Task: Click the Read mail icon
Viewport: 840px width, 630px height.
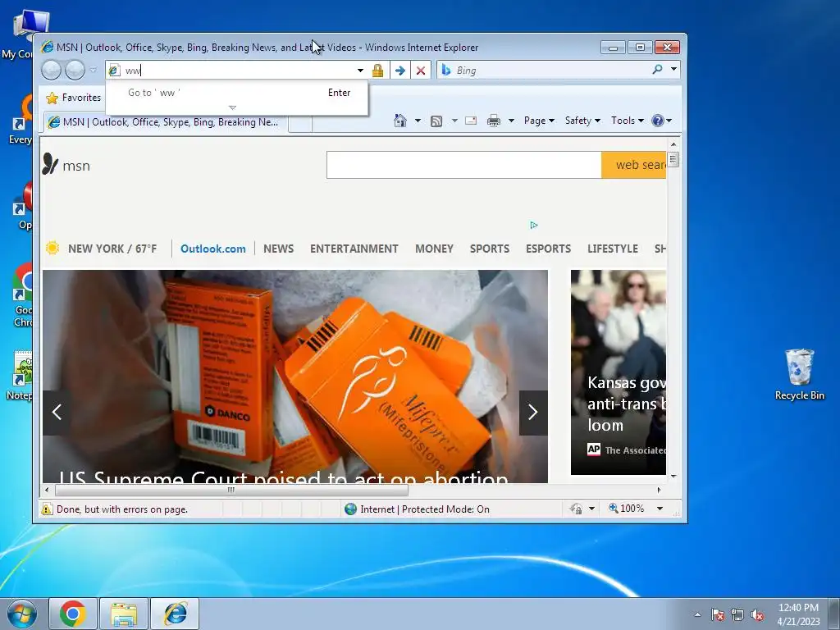Action: click(x=471, y=121)
